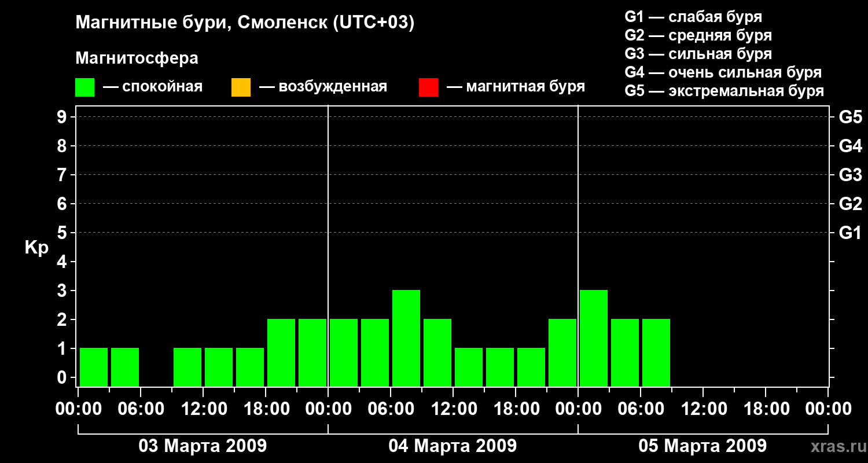Click the orange 'возбужденная' legend swatch
This screenshot has width=868, height=463.
(x=241, y=87)
